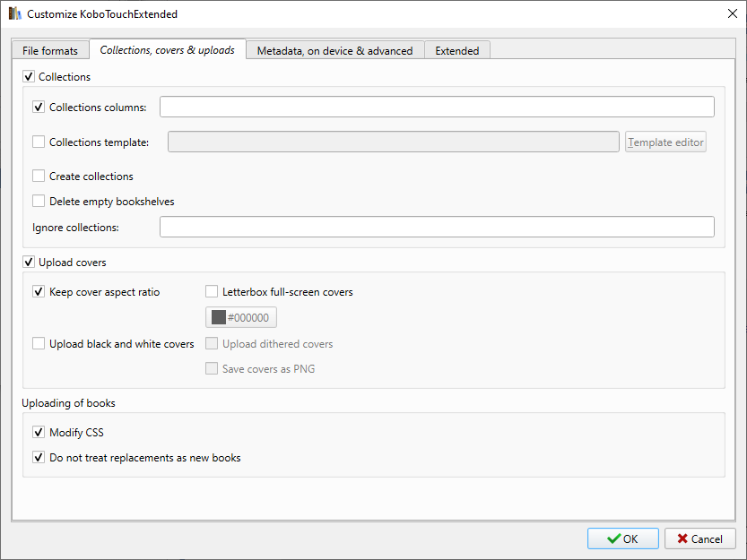The width and height of the screenshot is (747, 560).
Task: Toggle the Modify CSS checkbox
Action: (x=39, y=433)
